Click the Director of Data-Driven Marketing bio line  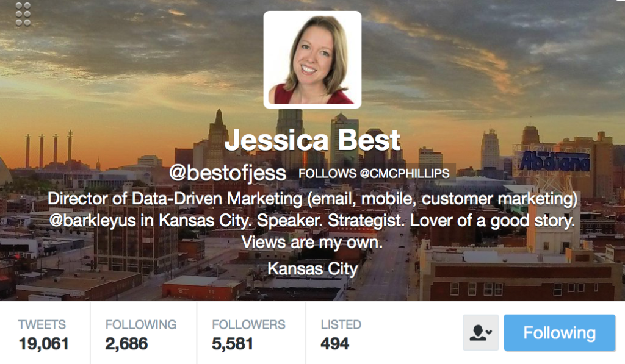[x=312, y=199]
